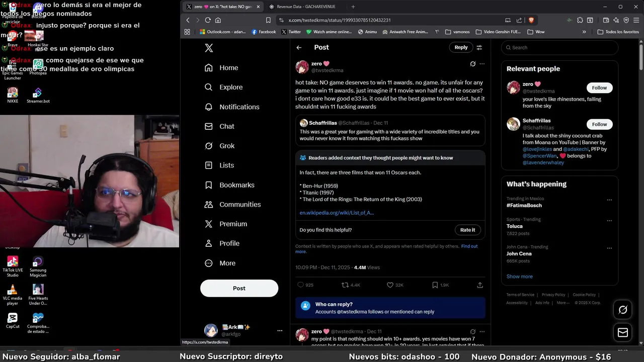
Task: Open the apps grid icon in bookmarks bar
Action: [x=187, y=32]
